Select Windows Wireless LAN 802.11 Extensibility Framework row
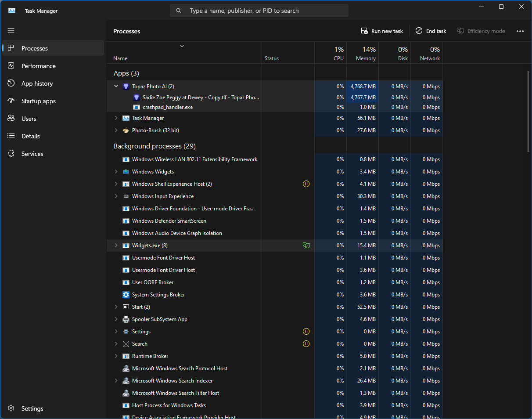Image resolution: width=532 pixels, height=419 pixels. click(274, 159)
